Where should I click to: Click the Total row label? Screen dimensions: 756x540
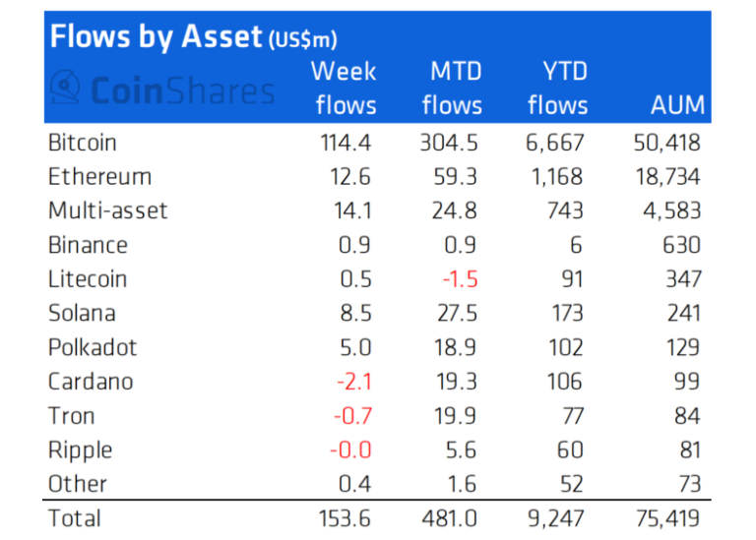click(x=74, y=517)
